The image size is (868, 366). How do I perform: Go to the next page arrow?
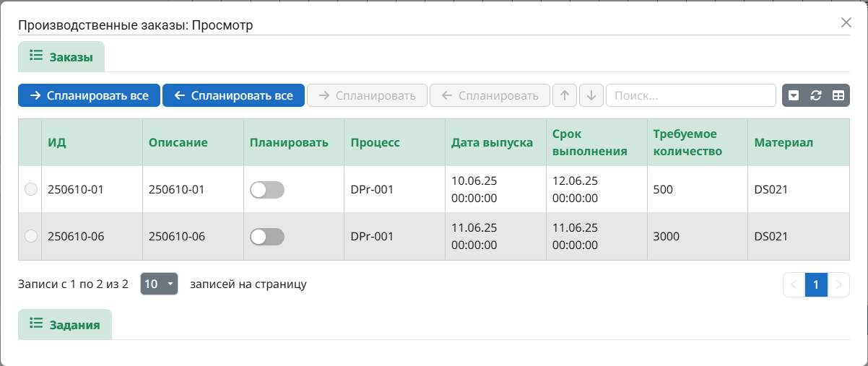pos(838,284)
